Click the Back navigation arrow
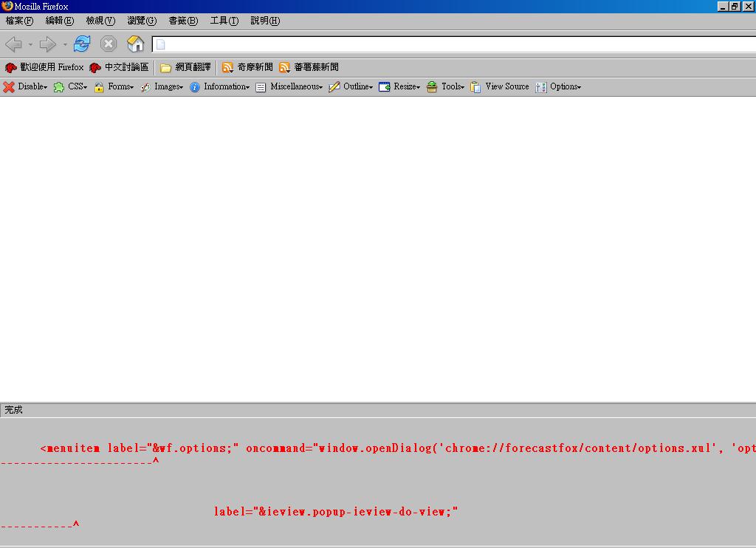Screen dimensions: 756x548 (13, 44)
